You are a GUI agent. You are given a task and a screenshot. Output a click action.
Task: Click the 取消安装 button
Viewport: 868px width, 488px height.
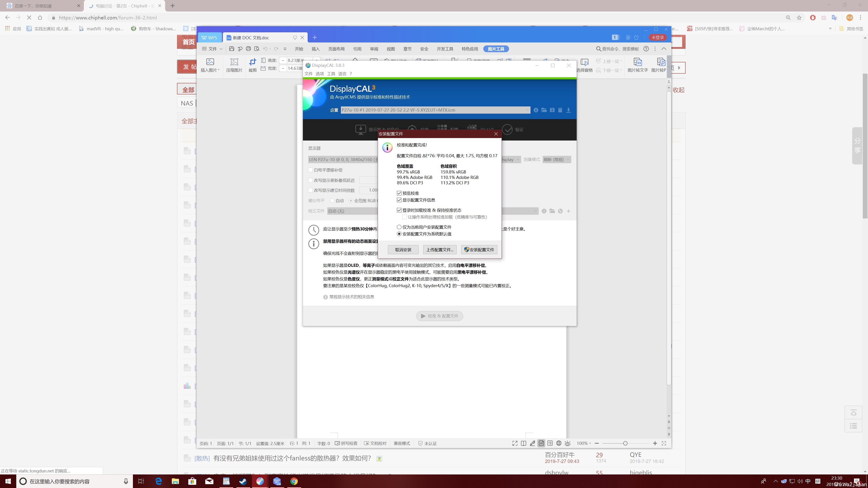point(403,250)
